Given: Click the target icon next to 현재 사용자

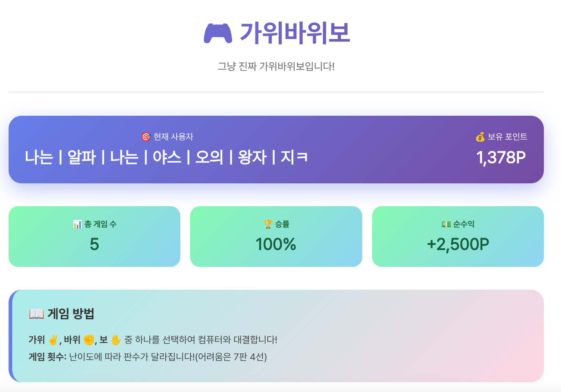Looking at the screenshot, I should [x=146, y=137].
